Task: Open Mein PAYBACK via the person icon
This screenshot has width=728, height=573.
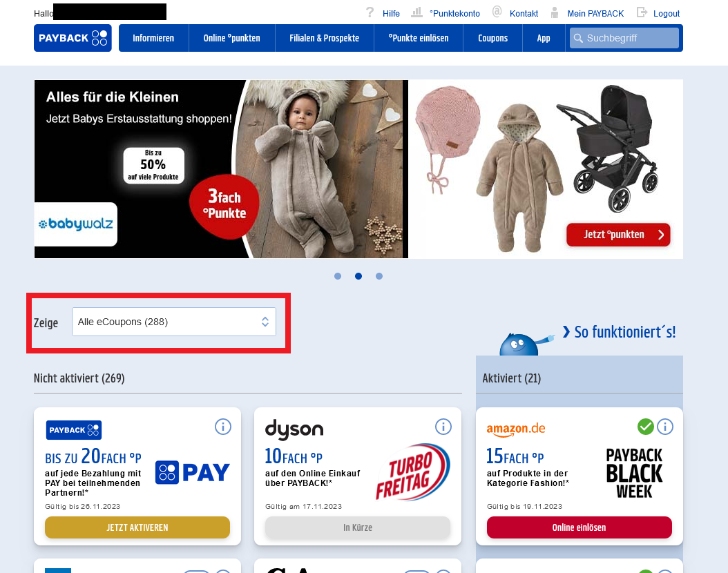Action: [x=555, y=12]
